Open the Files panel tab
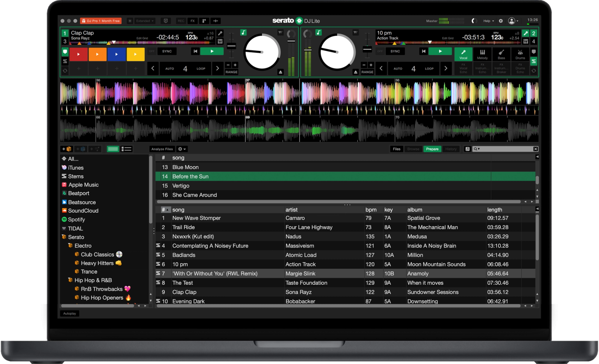 pyautogui.click(x=396, y=149)
